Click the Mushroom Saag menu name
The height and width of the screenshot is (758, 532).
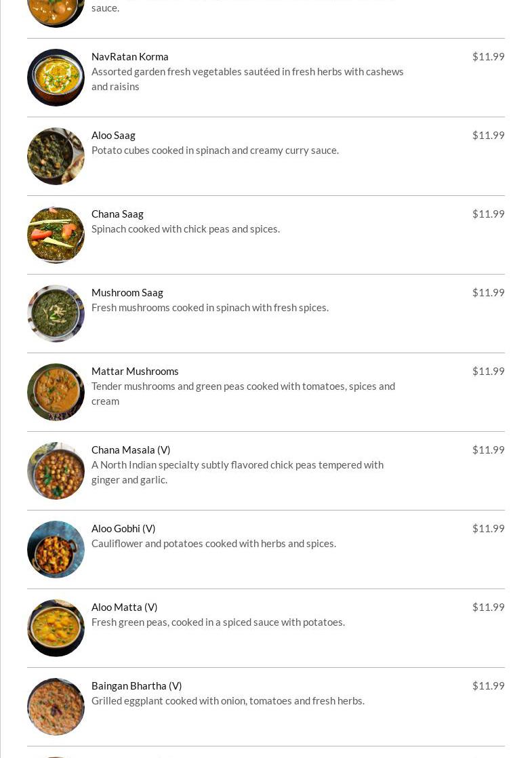(127, 292)
